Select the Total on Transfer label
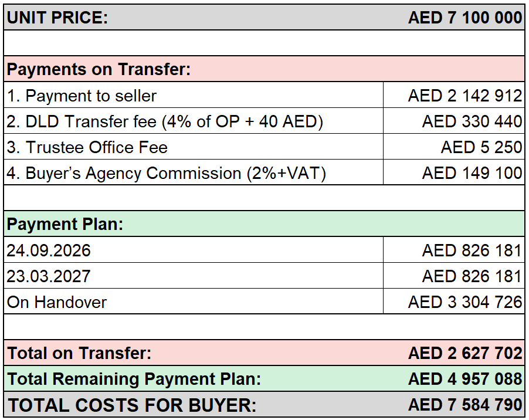Viewport: 529px width, 420px height. click(79, 353)
